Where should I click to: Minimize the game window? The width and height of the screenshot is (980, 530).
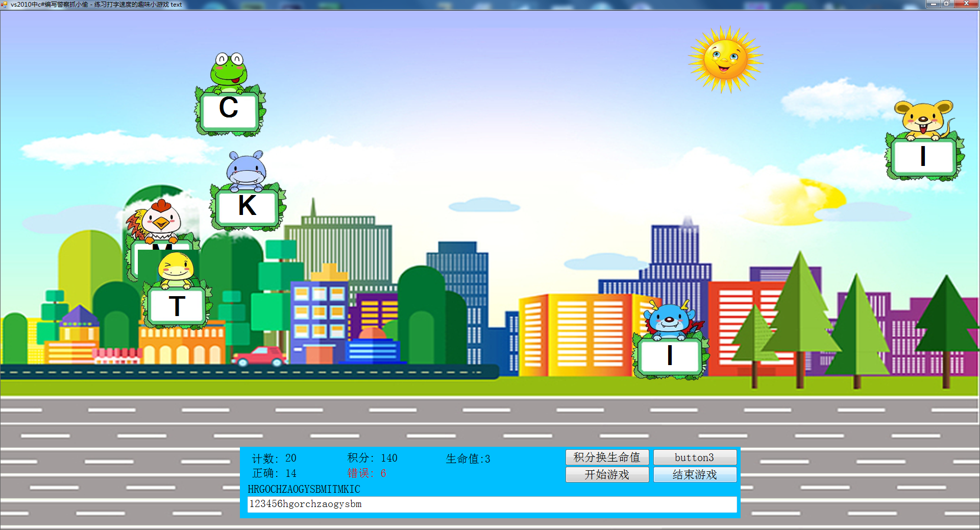(933, 4)
